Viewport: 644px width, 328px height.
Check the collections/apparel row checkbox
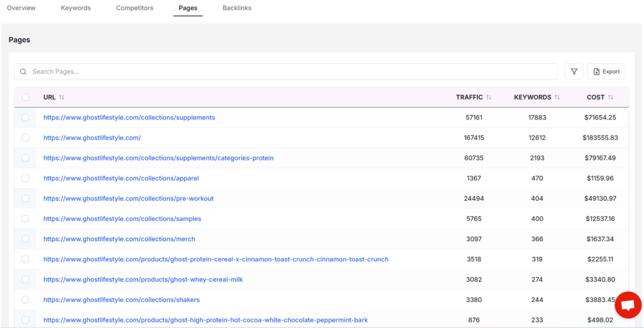tap(25, 178)
